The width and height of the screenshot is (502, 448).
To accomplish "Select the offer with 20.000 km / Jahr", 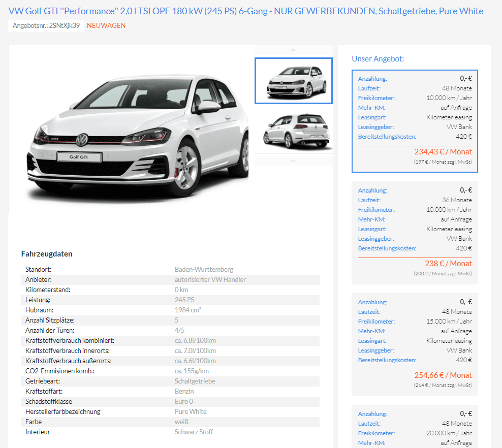I will (x=415, y=427).
